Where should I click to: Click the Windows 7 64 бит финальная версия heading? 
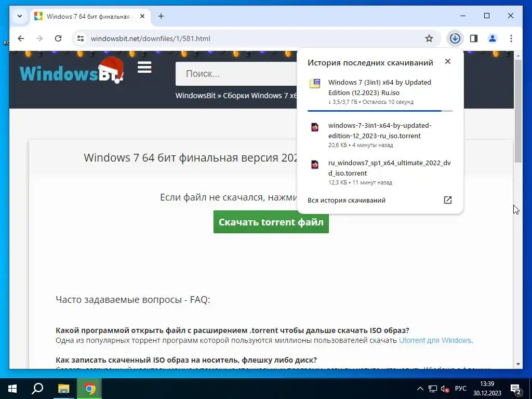[191, 157]
